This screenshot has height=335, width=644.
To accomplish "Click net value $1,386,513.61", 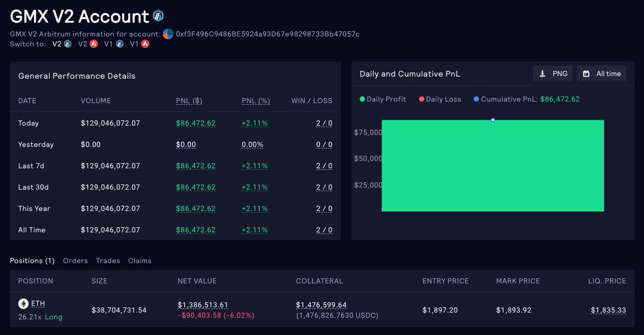I will 203,304.
